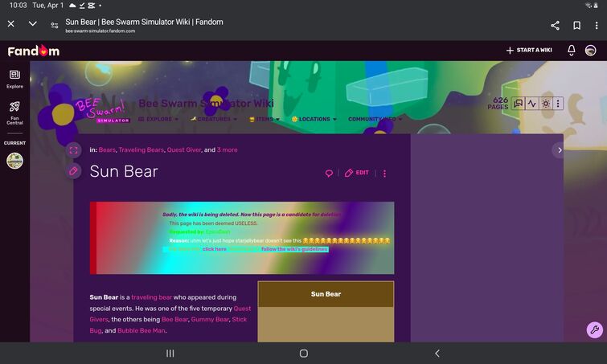
Task: Click START A WIKI
Action: [529, 51]
